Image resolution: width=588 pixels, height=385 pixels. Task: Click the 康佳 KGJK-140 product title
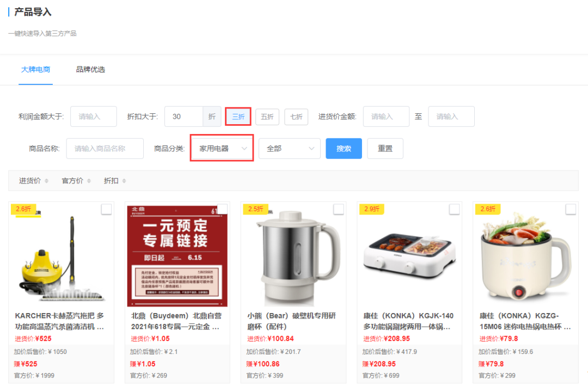coord(408,321)
